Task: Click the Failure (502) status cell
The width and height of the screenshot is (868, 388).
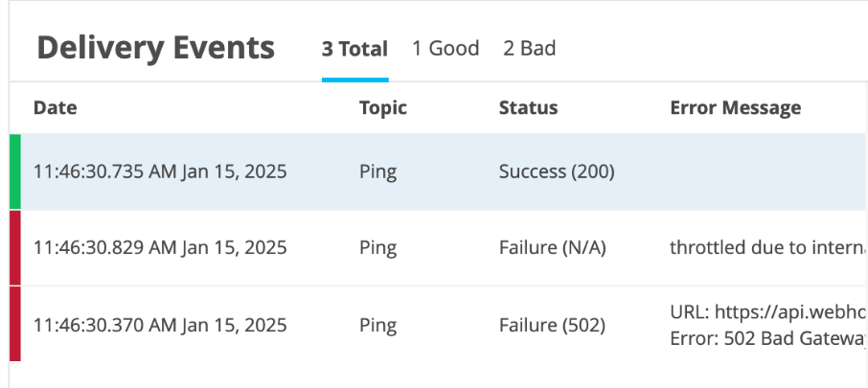Action: click(552, 325)
